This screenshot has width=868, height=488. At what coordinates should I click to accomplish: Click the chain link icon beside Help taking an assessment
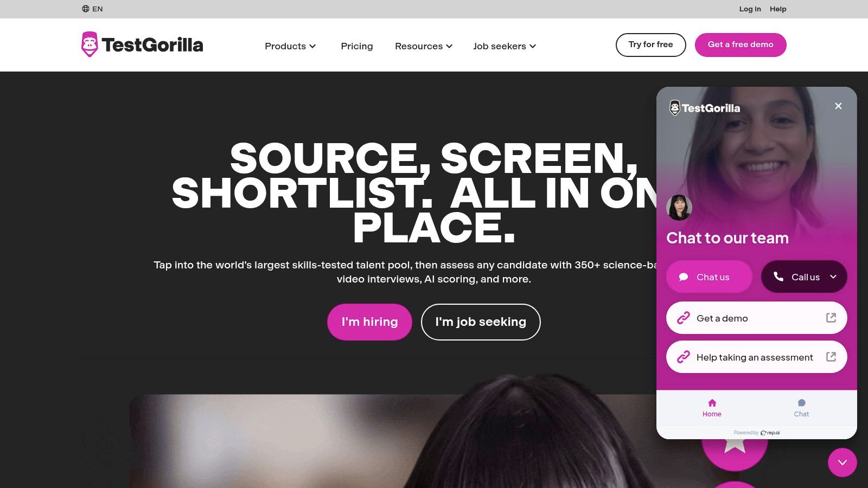click(x=683, y=357)
